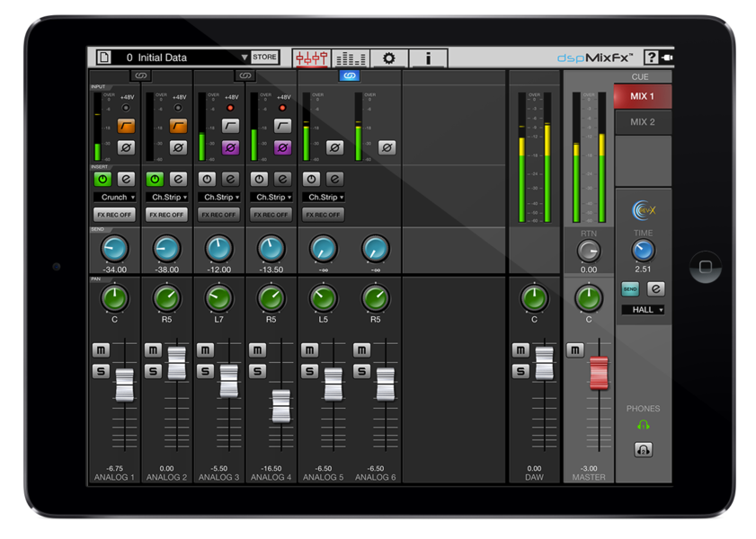Image resolution: width=756 pixels, height=539 pixels.
Task: Disable high-pass filter on Analog 1
Action: 126,126
